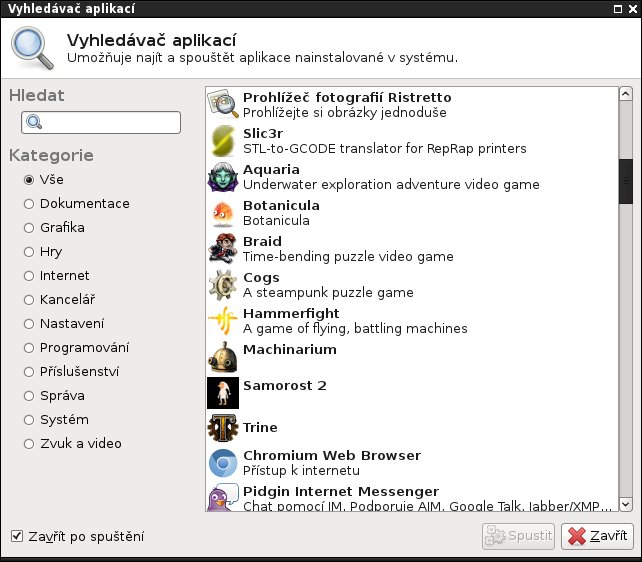Viewport: 642px width, 562px height.
Task: Choose the Grafika category
Action: click(x=54, y=228)
